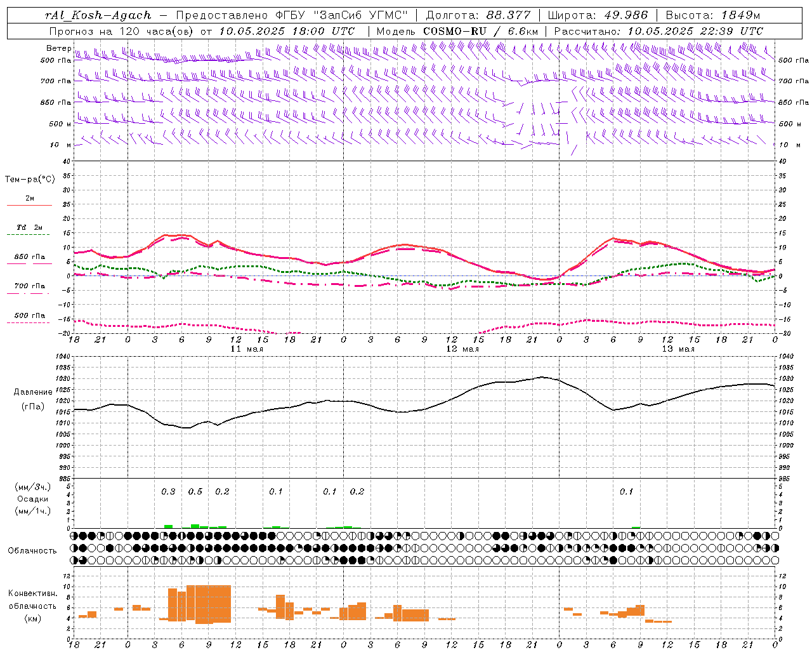
Task: Click the (мм/3ч.) precipitation unit label
Action: coord(32,487)
